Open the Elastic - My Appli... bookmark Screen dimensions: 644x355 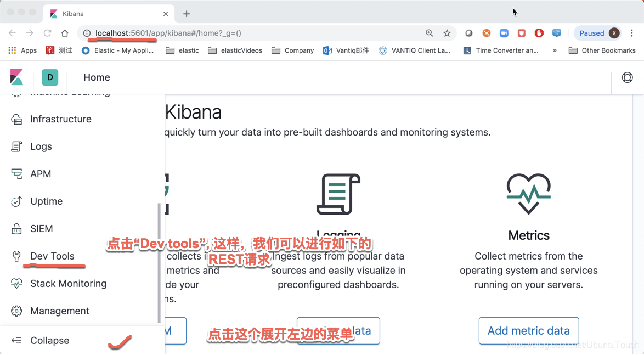pos(117,50)
